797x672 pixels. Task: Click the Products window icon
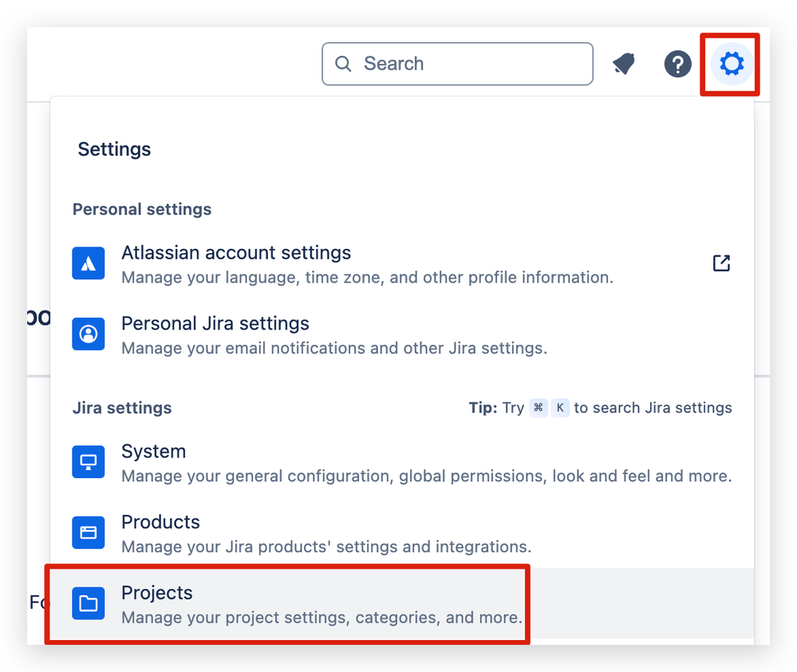click(89, 532)
